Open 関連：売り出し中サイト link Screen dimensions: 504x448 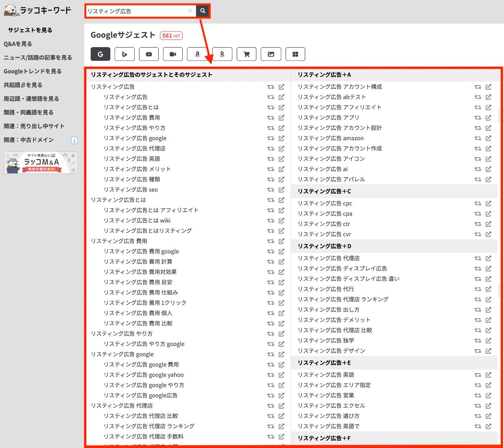tap(34, 126)
